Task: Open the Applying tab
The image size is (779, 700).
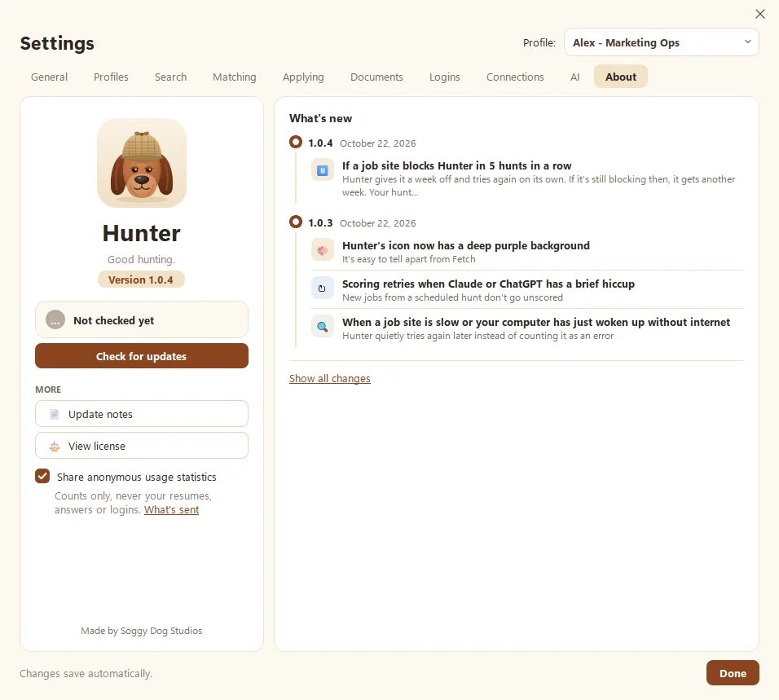Action: pos(303,77)
